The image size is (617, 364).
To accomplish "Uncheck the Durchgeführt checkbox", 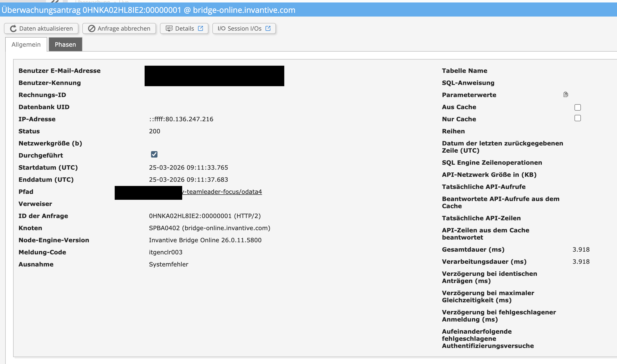I will point(154,155).
